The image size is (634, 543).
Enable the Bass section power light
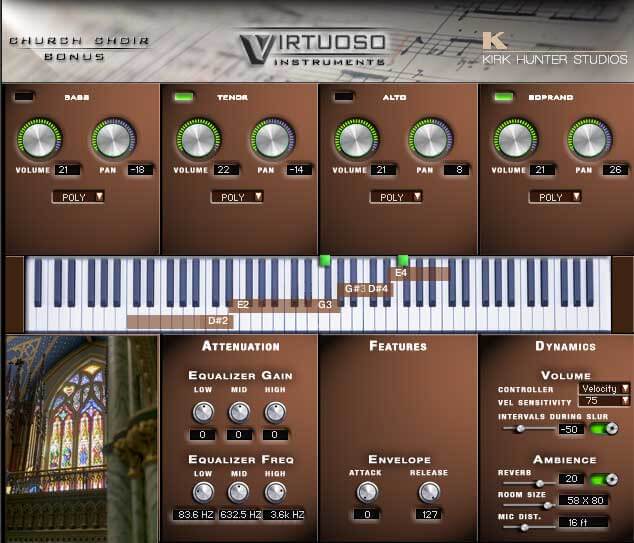(24, 97)
